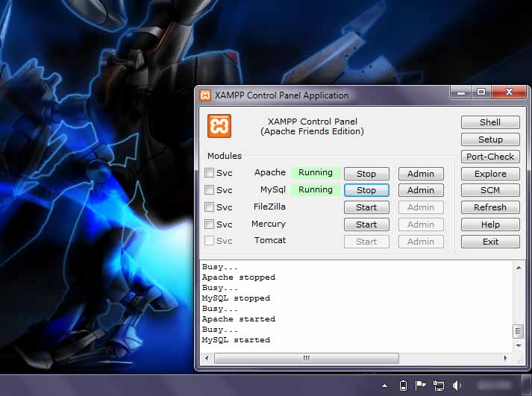
Task: Start the FileZilla module
Action: click(x=366, y=207)
